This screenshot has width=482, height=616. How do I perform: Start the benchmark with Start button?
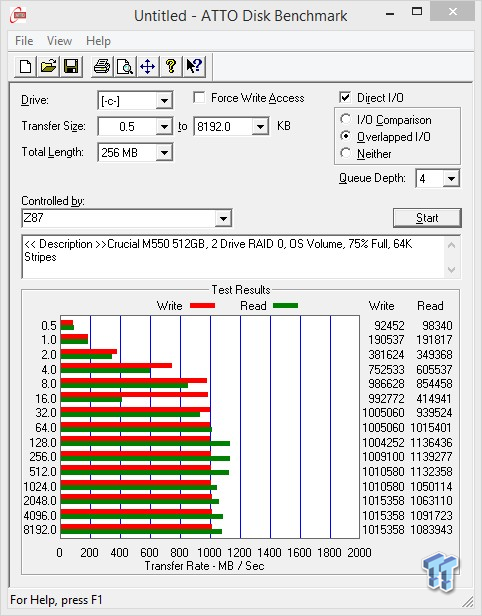click(x=427, y=218)
